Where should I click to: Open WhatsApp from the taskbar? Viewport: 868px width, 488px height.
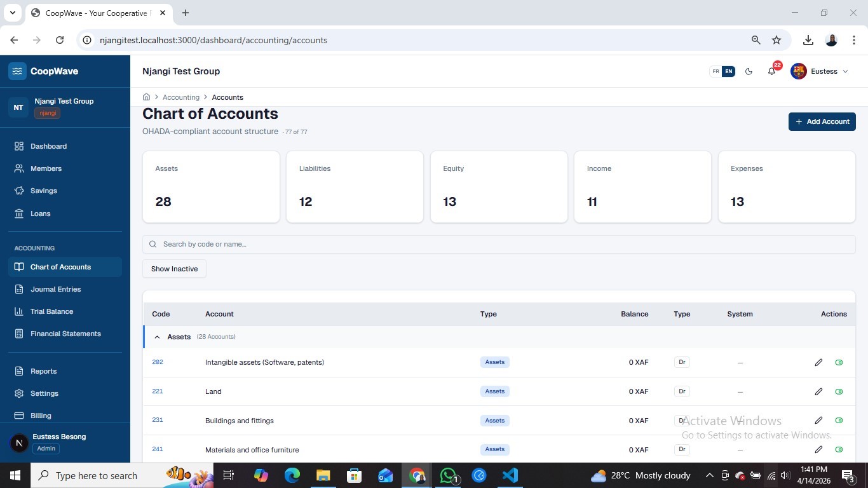pos(449,475)
